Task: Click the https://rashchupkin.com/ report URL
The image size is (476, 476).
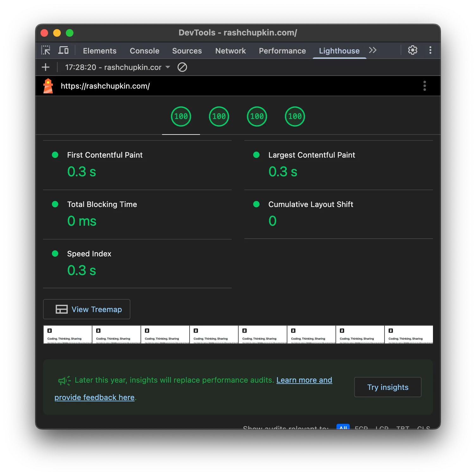Action: [105, 86]
